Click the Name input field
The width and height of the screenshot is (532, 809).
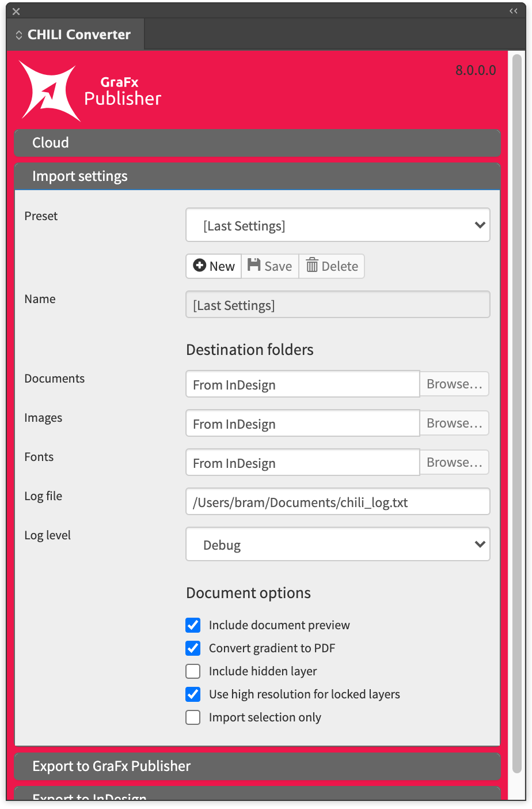[x=338, y=305]
